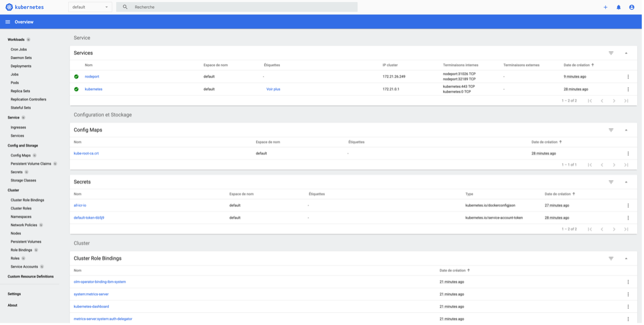Open actions menu for olm-operator-binding-ibm-system

click(x=628, y=282)
